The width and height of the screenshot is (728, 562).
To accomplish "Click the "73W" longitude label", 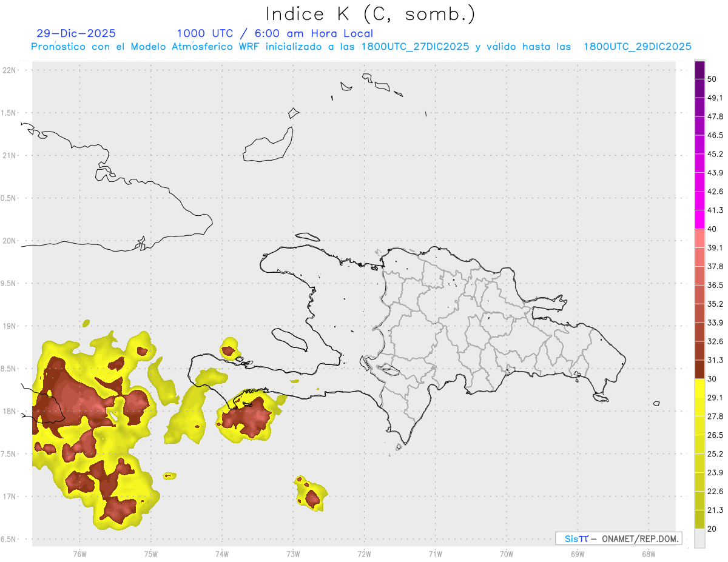I will (x=293, y=554).
